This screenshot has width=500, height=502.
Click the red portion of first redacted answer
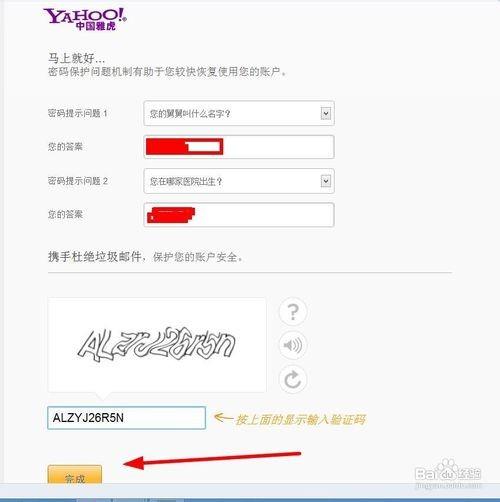point(167,147)
